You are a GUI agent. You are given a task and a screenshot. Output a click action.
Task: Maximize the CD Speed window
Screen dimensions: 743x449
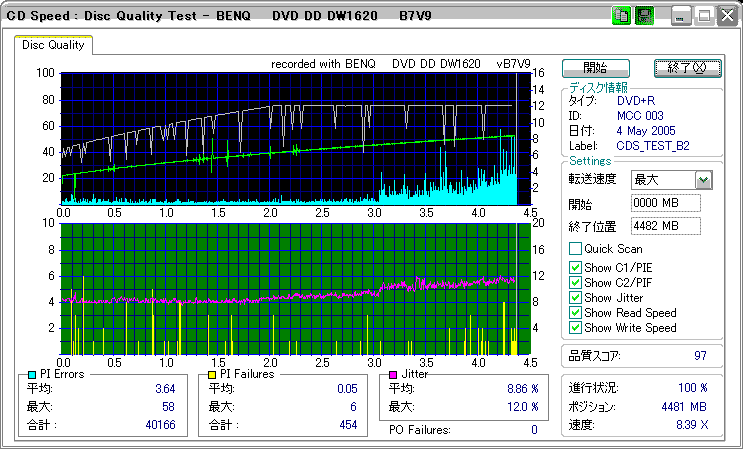[703, 16]
